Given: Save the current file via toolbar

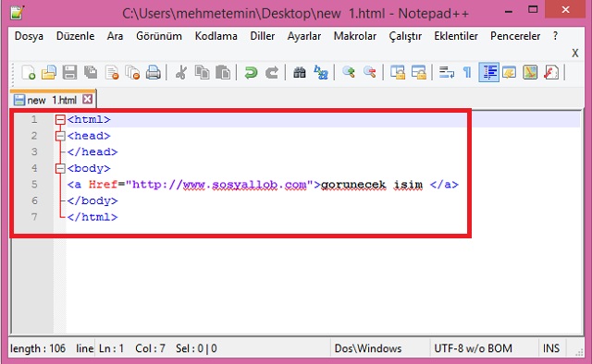Looking at the screenshot, I should point(69,72).
